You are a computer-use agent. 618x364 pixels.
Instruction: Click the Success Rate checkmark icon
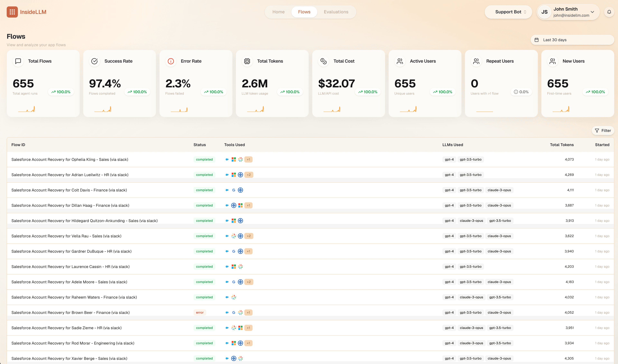[94, 61]
